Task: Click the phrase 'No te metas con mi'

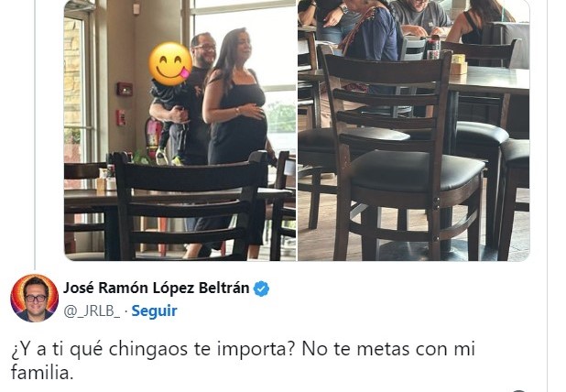Action: (x=388, y=349)
